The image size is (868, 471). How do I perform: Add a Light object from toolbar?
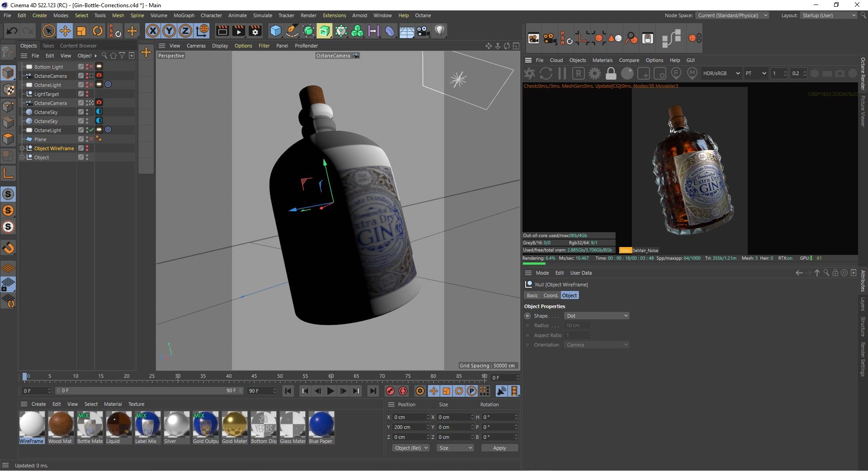(439, 31)
